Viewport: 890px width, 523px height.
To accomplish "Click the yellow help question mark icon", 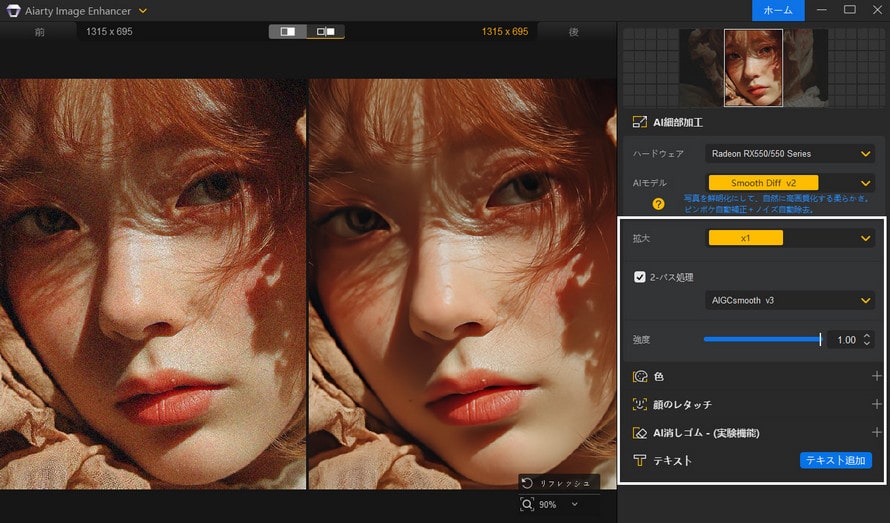I will tap(659, 204).
